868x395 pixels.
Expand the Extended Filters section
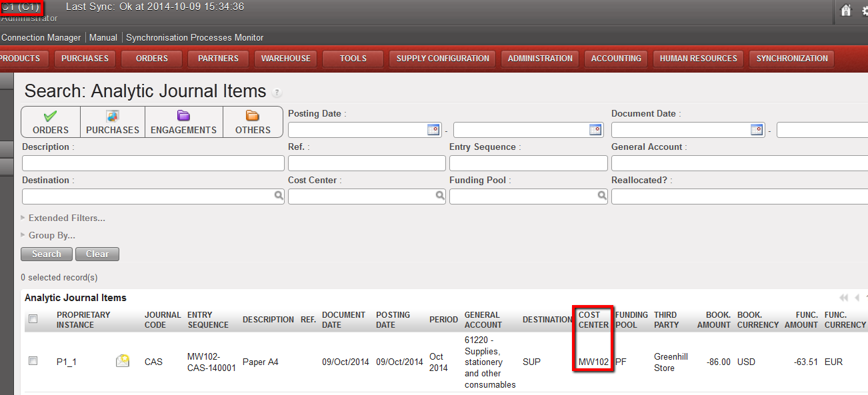coord(67,218)
